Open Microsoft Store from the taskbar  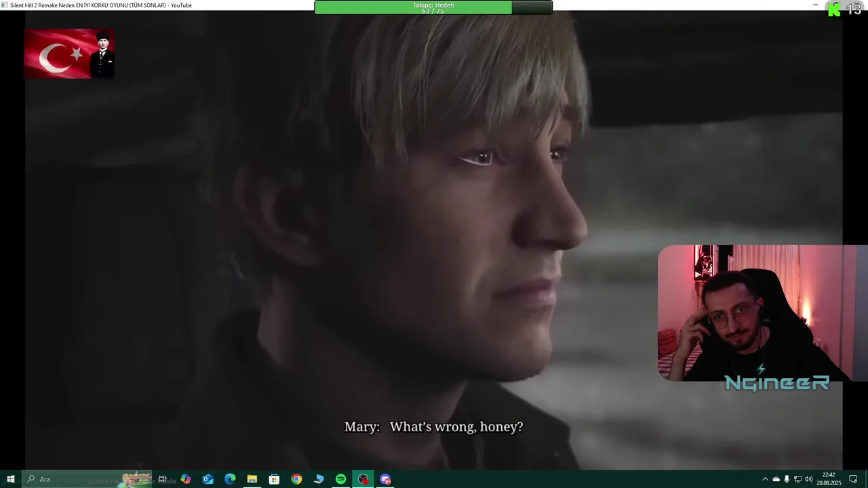274,479
